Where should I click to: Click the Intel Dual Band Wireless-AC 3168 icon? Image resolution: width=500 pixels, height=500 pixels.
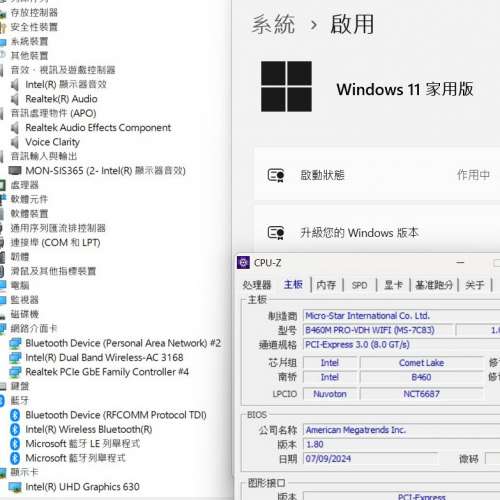(15, 358)
